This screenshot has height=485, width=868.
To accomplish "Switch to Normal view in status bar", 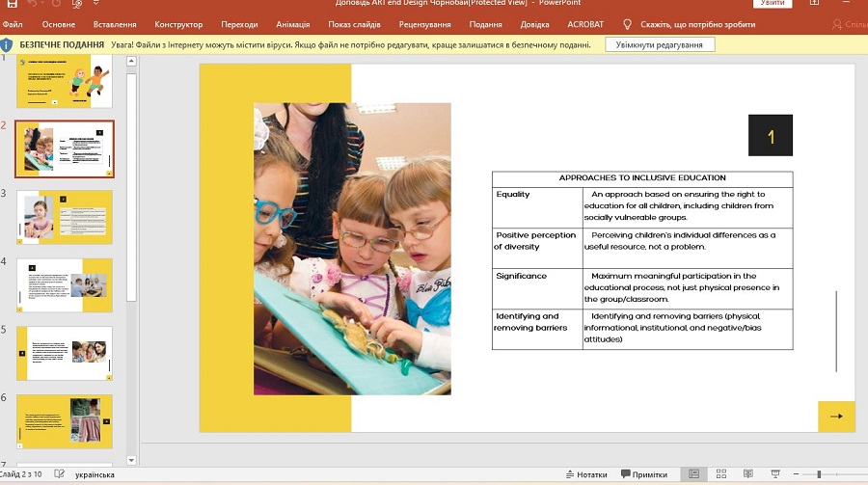I will point(693,474).
